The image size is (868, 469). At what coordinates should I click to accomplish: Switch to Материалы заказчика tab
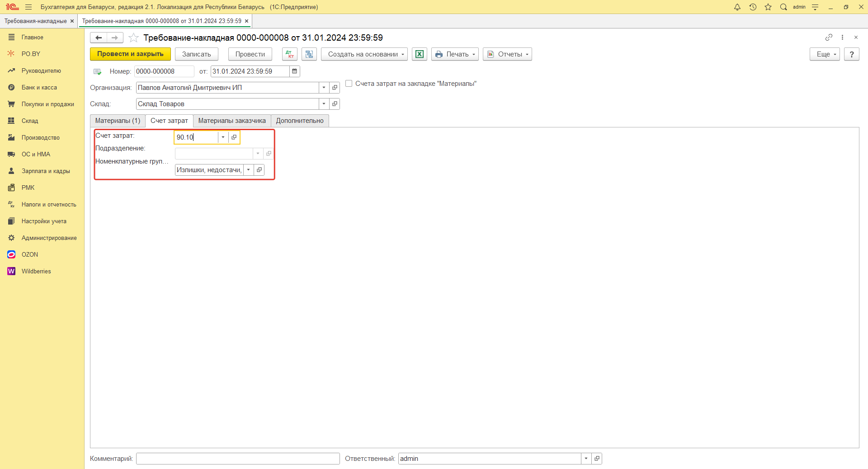[232, 121]
